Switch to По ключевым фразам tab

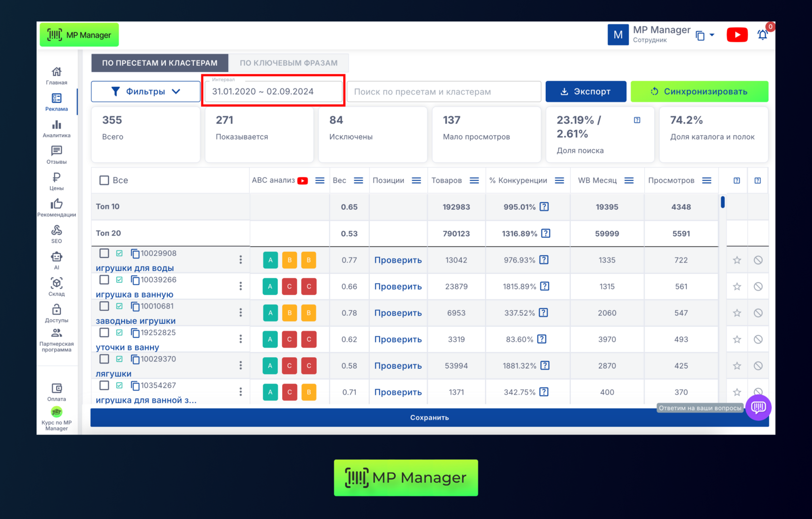pyautogui.click(x=289, y=63)
